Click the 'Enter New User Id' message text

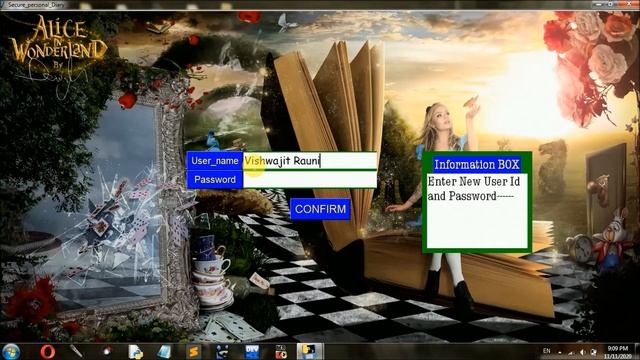click(x=473, y=181)
